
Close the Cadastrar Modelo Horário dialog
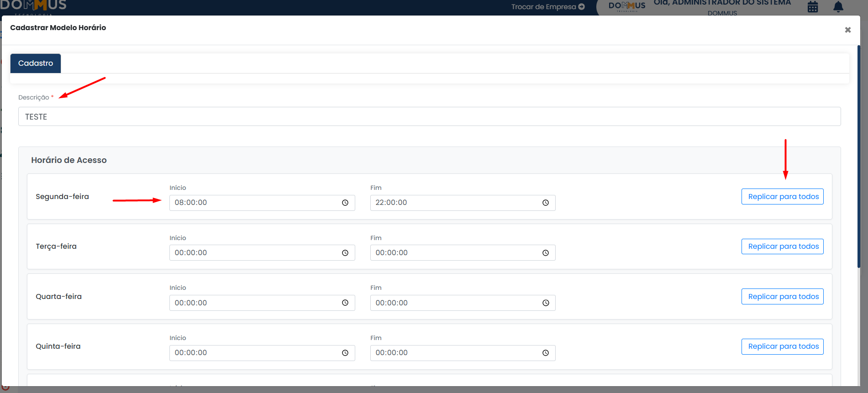tap(847, 30)
